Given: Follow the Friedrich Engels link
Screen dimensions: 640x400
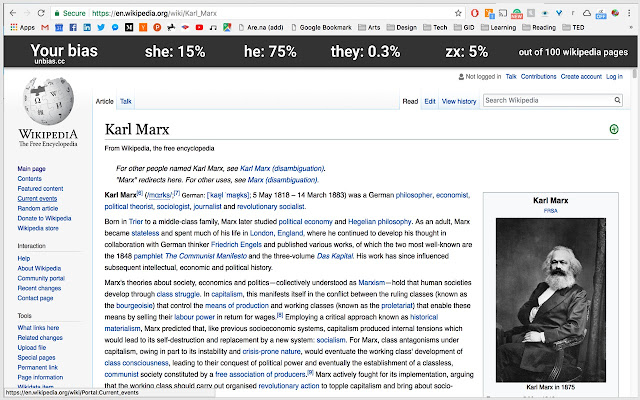Looking at the screenshot, I should (236, 244).
